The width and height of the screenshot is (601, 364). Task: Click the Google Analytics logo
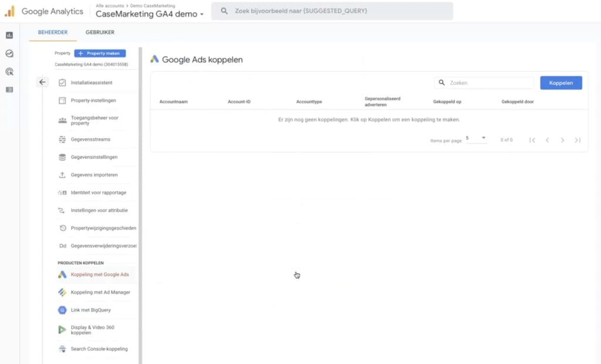click(9, 11)
